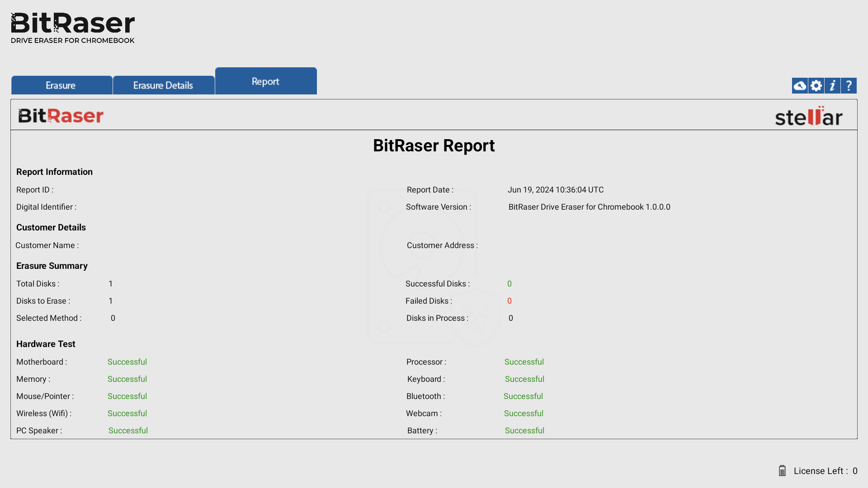
Task: Click the Disks to Erase label
Action: pos(43,301)
